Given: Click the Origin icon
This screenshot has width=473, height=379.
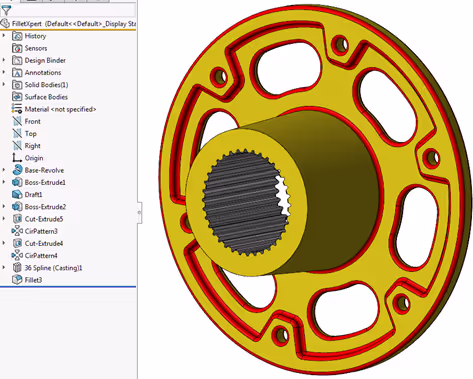Looking at the screenshot, I should pos(17,158).
